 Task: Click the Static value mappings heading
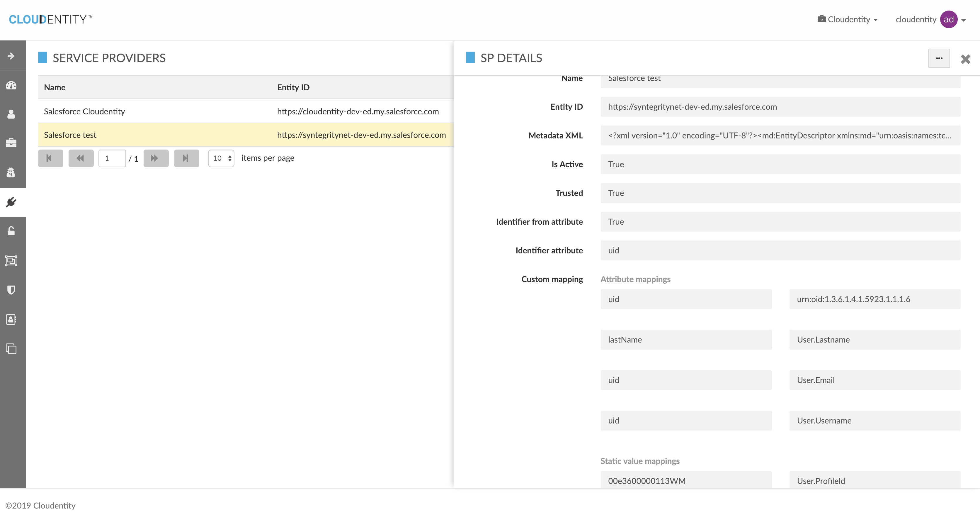pos(640,461)
